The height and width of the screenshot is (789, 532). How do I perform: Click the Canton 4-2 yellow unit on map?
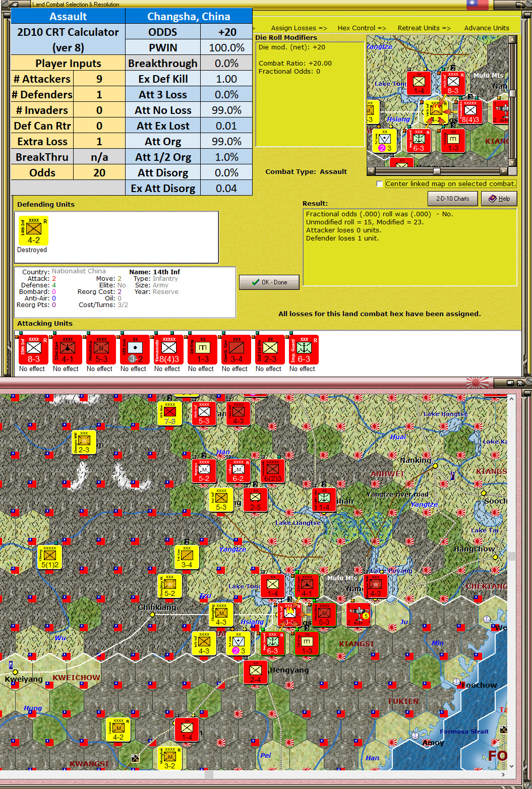[x=118, y=730]
